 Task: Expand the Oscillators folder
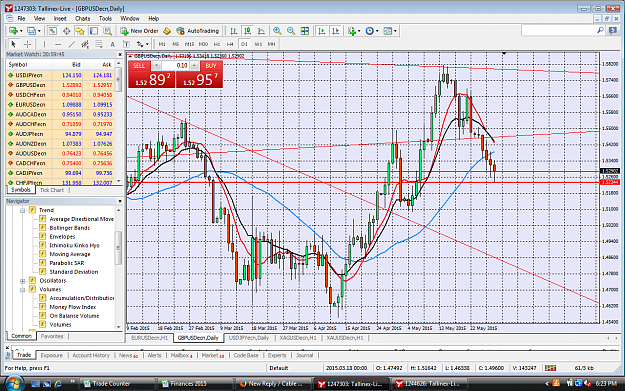(x=23, y=281)
